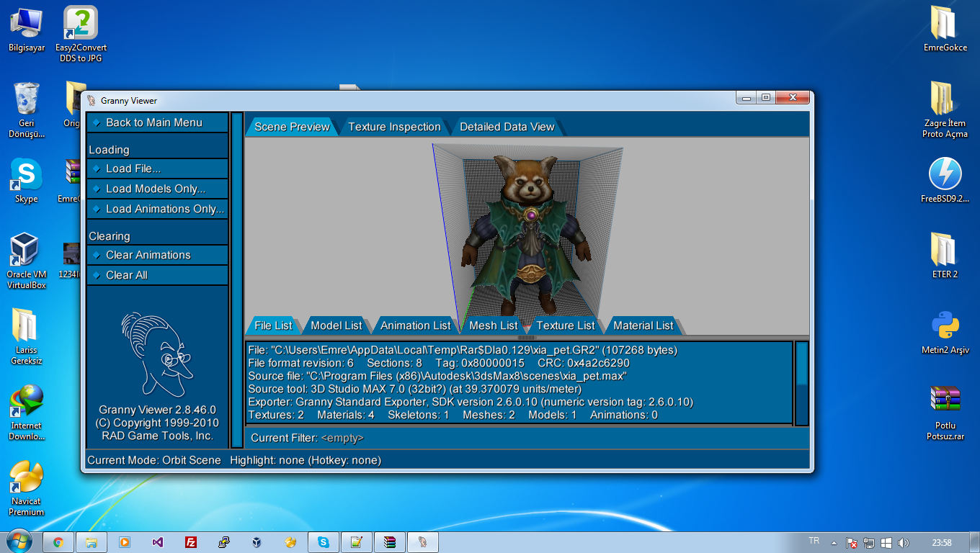Select the Oracle VM VirtualBox desktop icon
This screenshot has width=980, height=553.
(x=26, y=261)
